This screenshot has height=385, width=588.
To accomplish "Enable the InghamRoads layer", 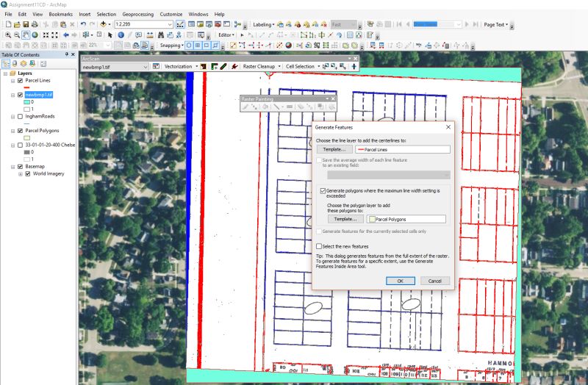I will tap(21, 117).
